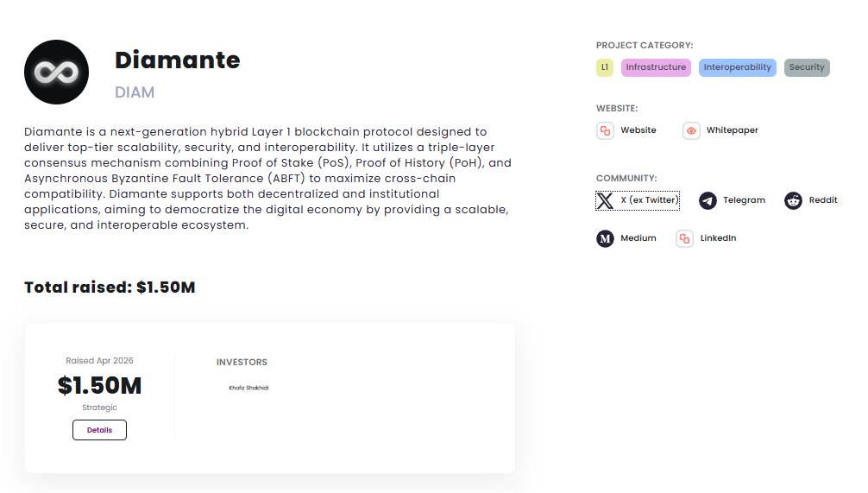Select the Security category tag

point(807,67)
